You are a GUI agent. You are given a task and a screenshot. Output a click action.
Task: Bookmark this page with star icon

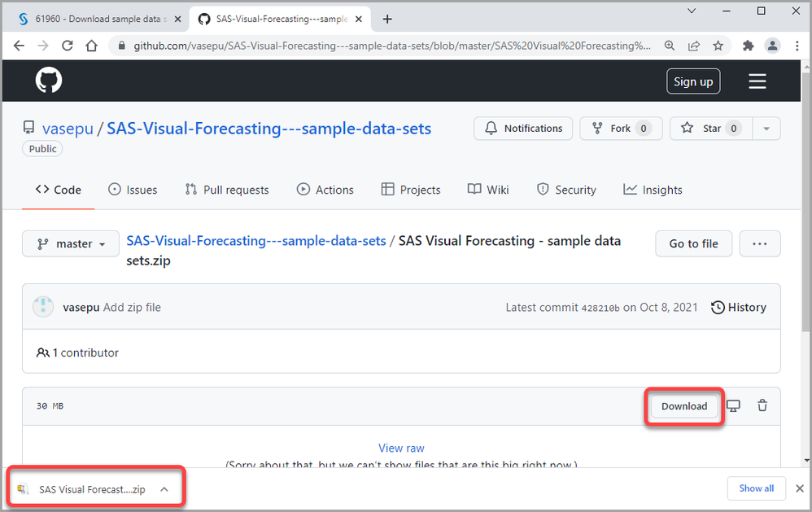[x=718, y=46]
